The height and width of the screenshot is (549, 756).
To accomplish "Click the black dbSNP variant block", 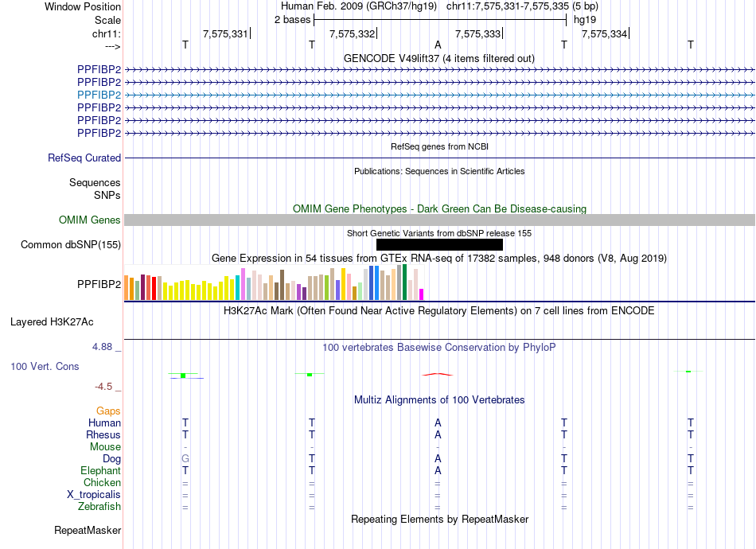I will tap(439, 245).
